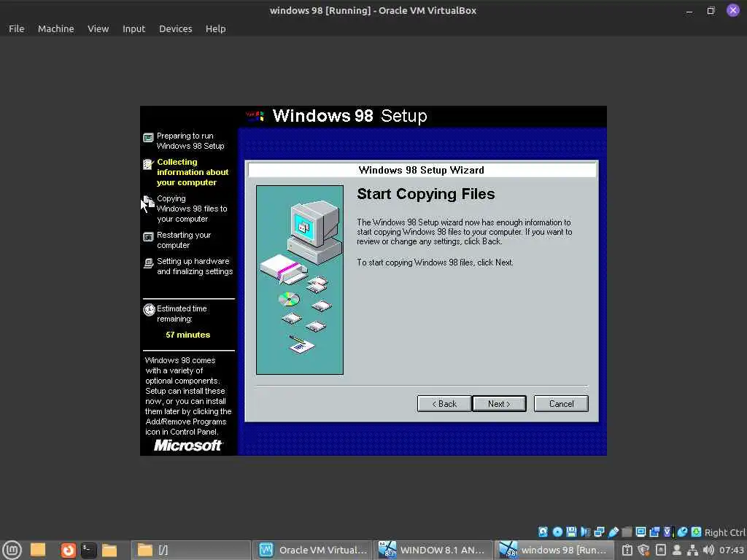Click the Preparing to run step icon
747x560 pixels.
point(148,138)
